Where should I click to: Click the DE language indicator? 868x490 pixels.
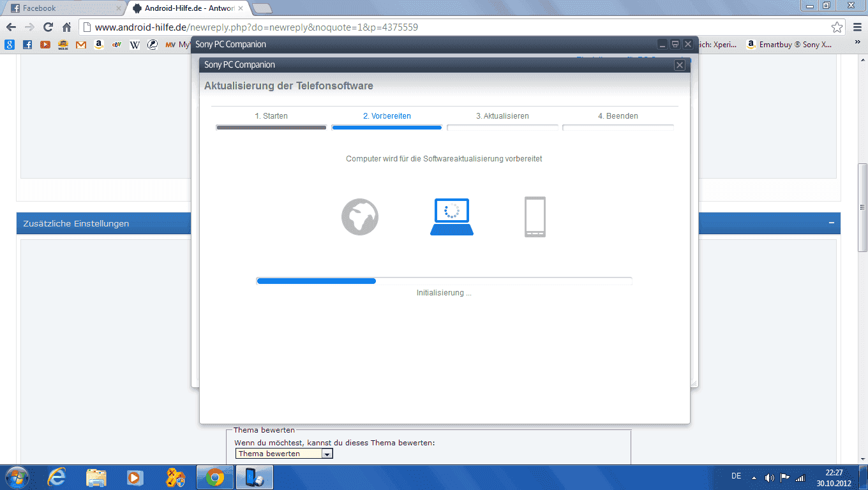736,476
